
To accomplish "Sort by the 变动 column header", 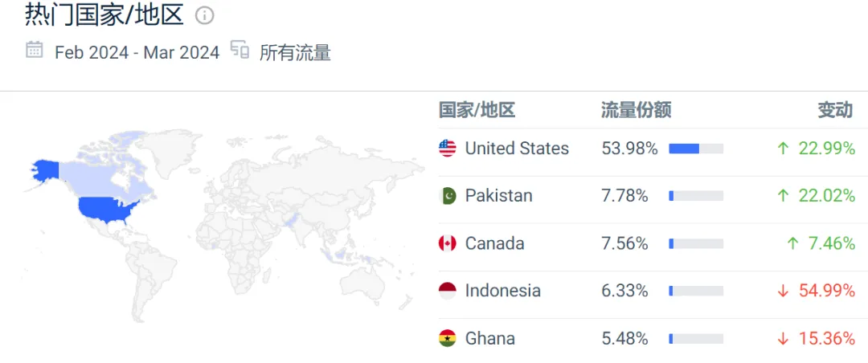I will [835, 110].
